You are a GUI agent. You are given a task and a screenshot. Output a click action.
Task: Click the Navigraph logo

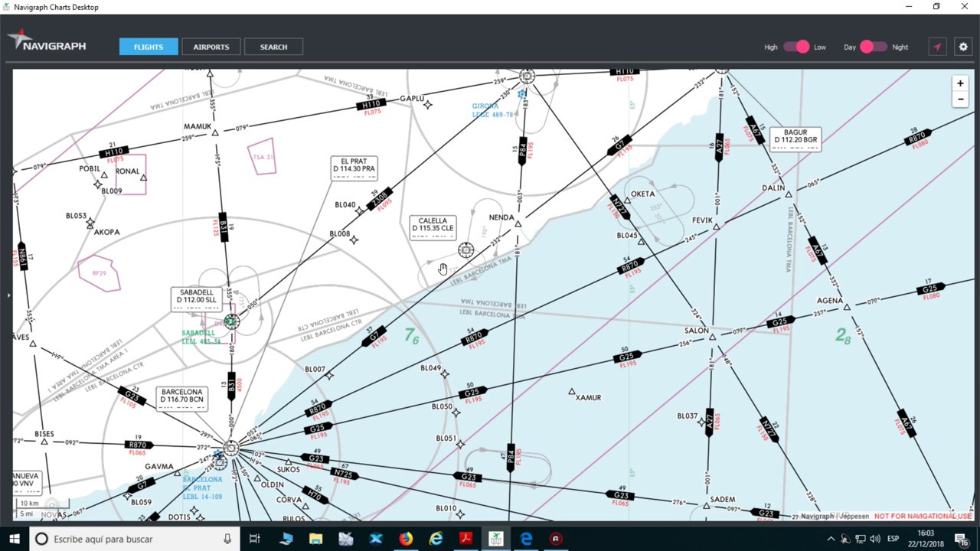[47, 42]
